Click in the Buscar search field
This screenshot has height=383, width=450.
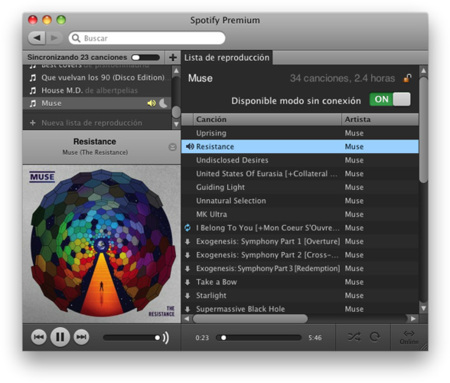pos(147,38)
